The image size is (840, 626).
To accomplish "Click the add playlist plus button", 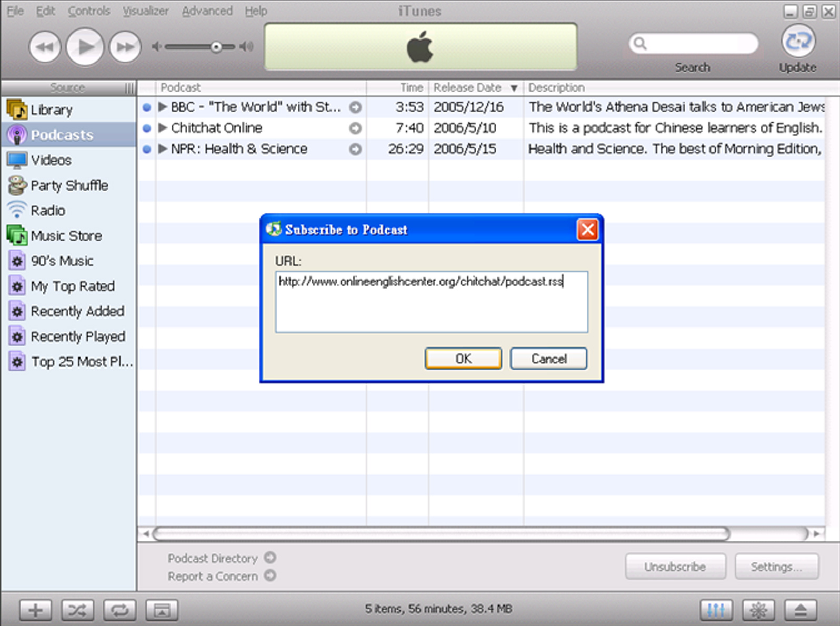I will [35, 610].
